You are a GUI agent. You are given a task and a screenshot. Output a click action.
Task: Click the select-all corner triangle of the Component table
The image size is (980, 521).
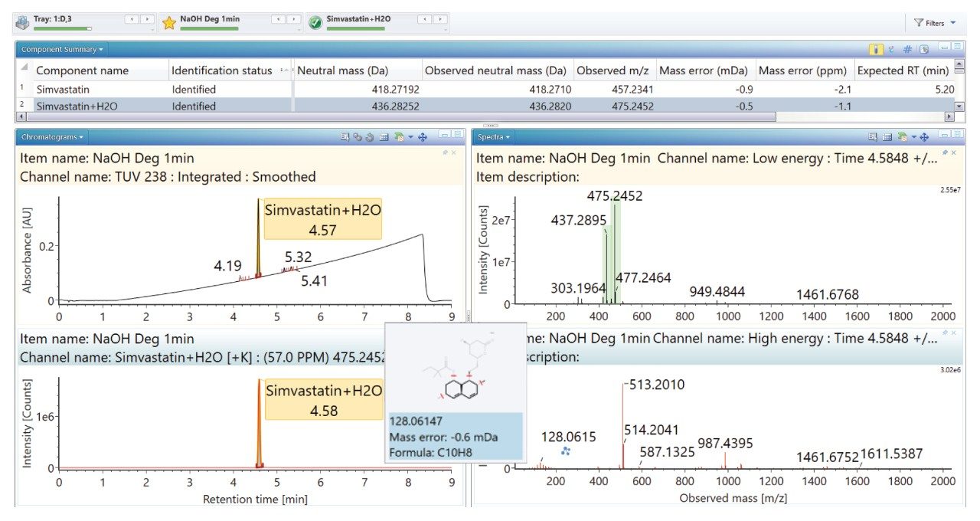coord(24,68)
